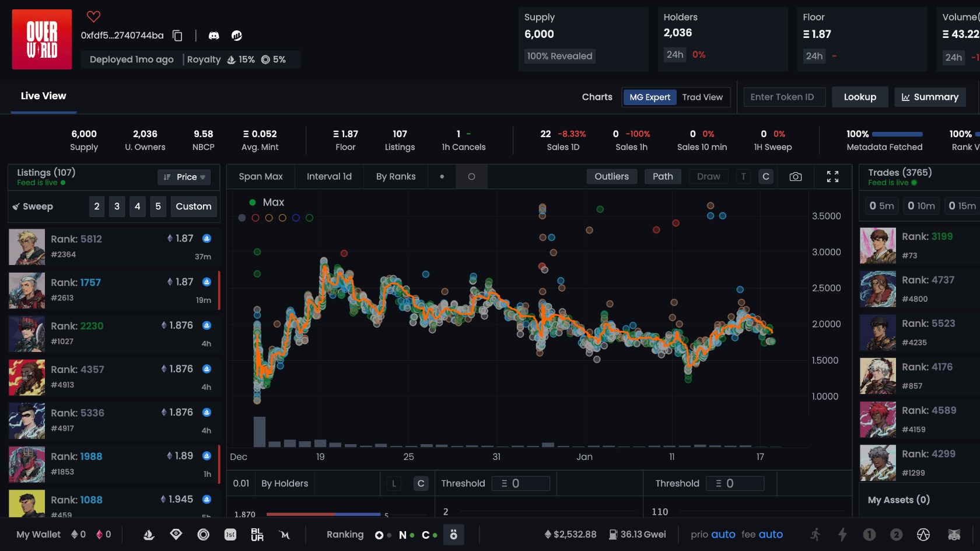Open listing thumbnail for #2364
The height and width of the screenshot is (551, 980).
27,247
